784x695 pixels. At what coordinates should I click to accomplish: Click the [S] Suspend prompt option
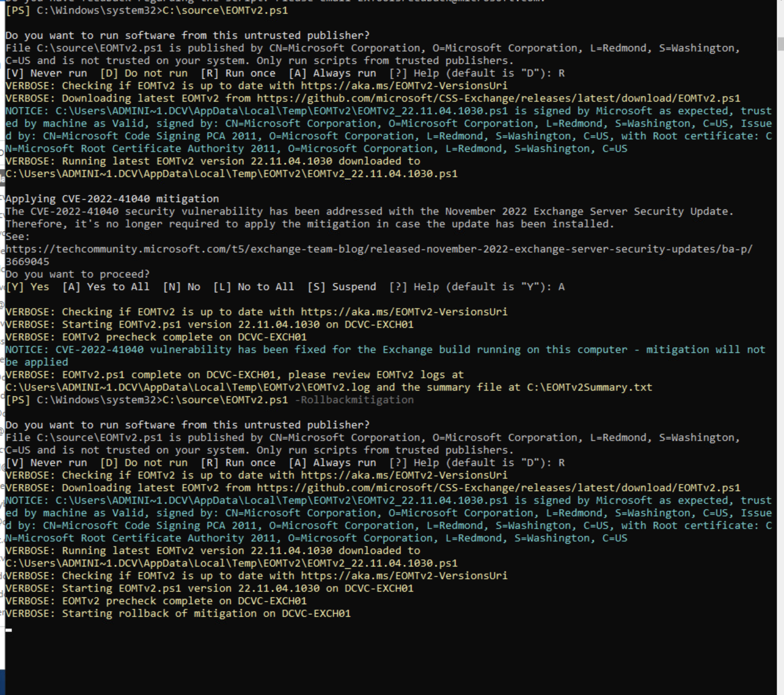(x=342, y=287)
